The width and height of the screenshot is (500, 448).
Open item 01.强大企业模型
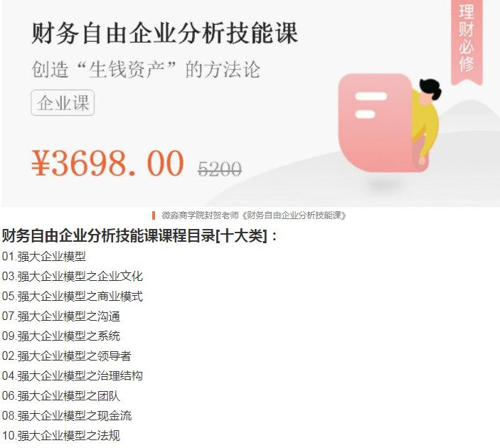[44, 257]
